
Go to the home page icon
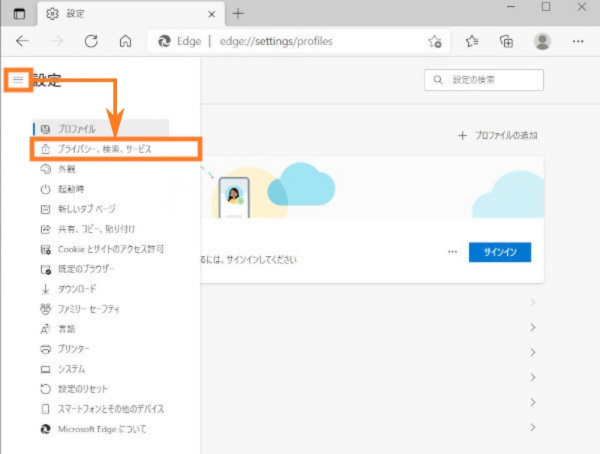tap(125, 42)
